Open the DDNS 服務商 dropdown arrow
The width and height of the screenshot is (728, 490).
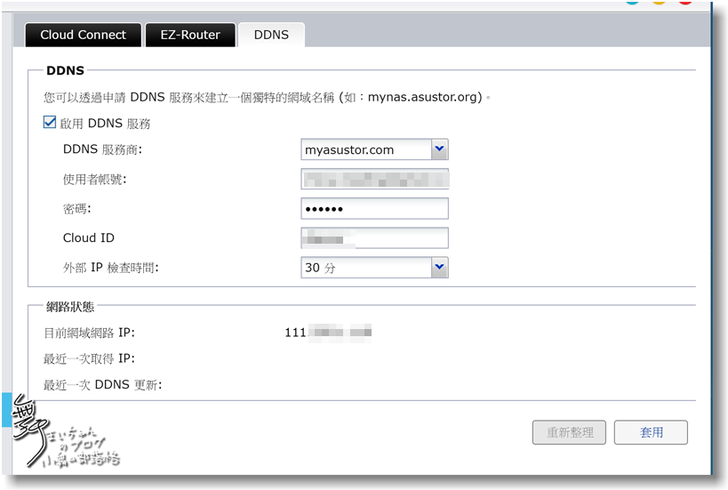(439, 149)
